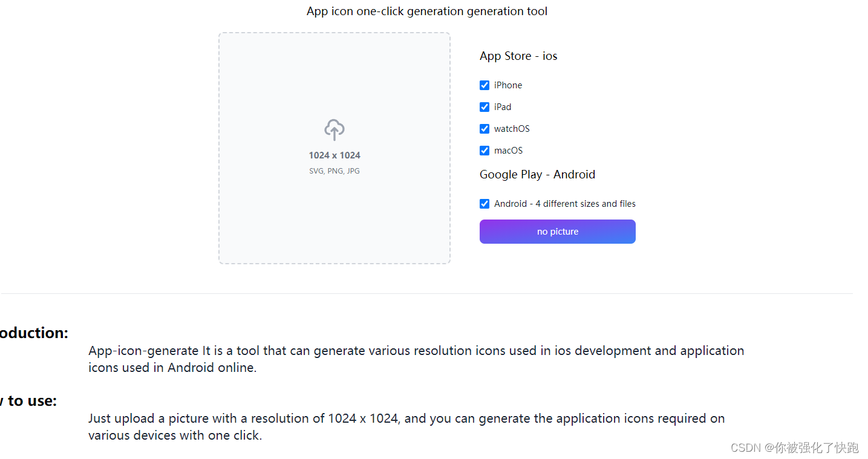Uncheck the iPhone checkbox
Image resolution: width=868 pixels, height=459 pixels.
pos(485,85)
